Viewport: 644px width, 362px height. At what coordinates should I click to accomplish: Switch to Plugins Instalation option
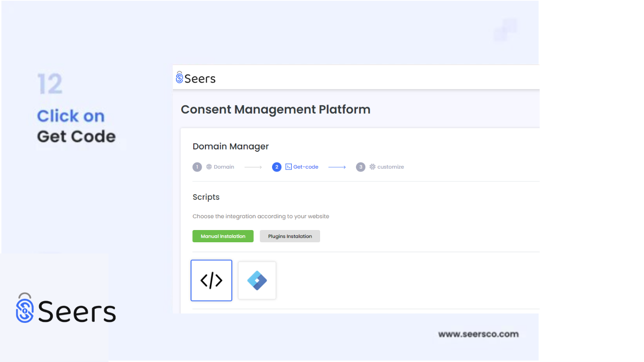290,236
